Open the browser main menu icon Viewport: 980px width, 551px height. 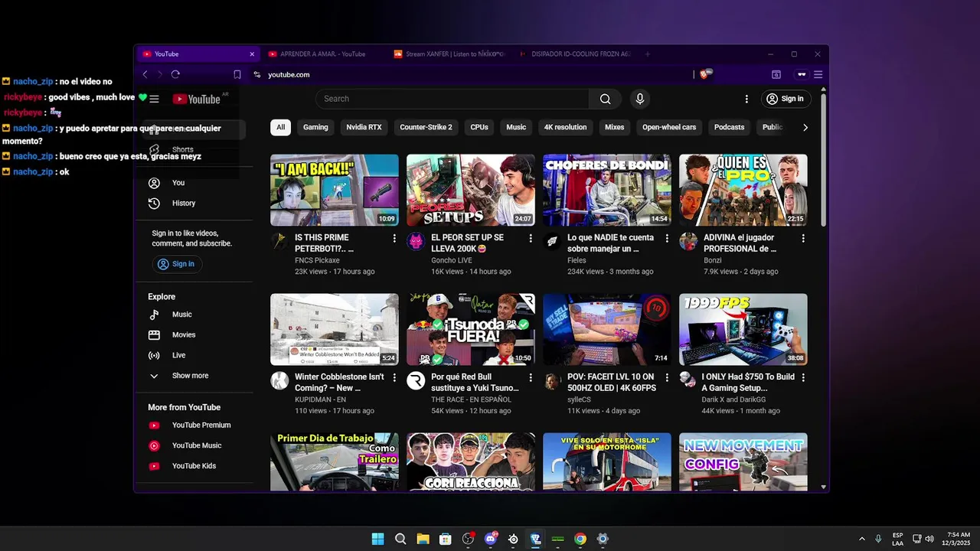click(818, 74)
